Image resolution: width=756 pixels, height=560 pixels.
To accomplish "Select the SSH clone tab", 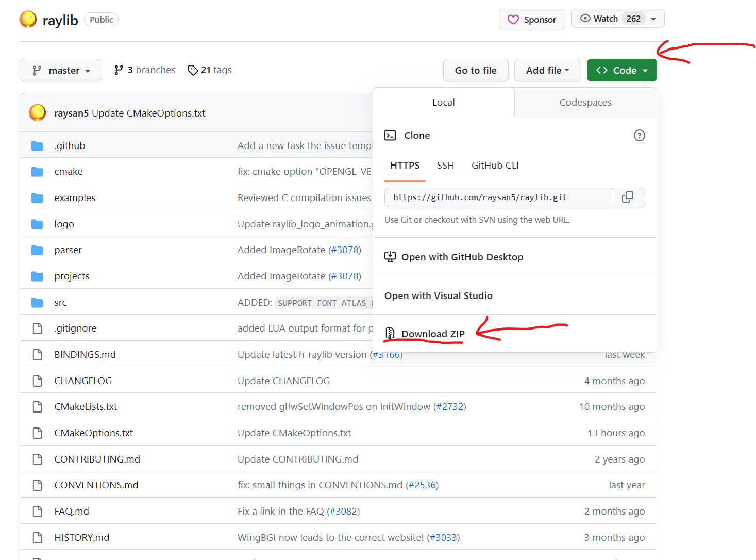I will click(445, 166).
